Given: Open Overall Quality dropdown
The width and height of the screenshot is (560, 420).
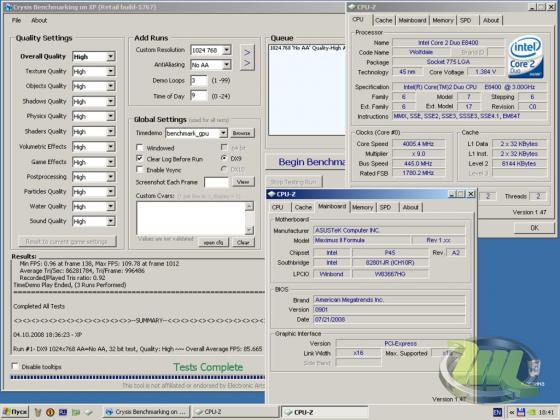Looking at the screenshot, I should 111,56.
